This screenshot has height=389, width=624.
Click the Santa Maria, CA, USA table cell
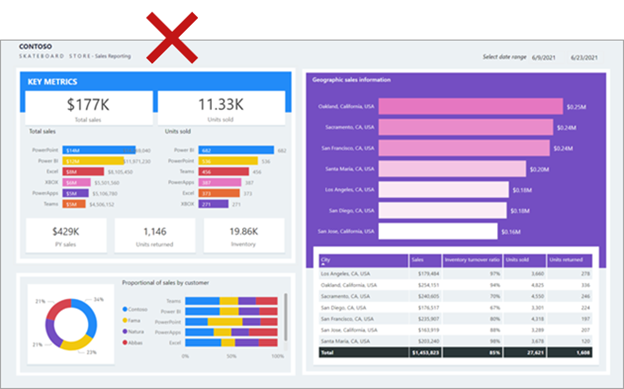[363, 341]
